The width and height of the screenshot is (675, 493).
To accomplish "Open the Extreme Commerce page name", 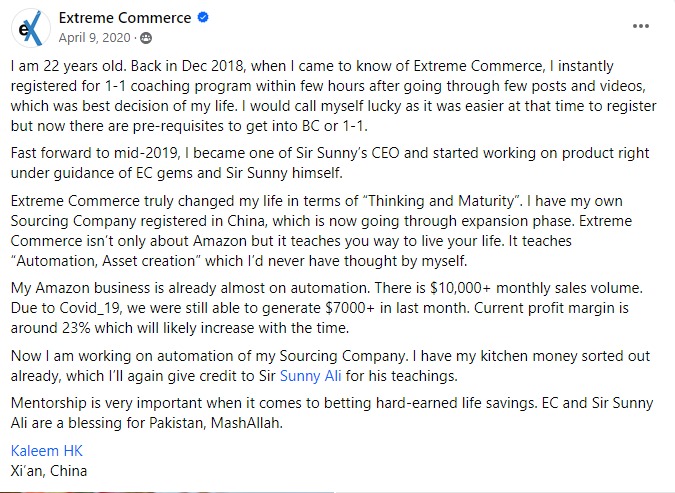I will [125, 18].
